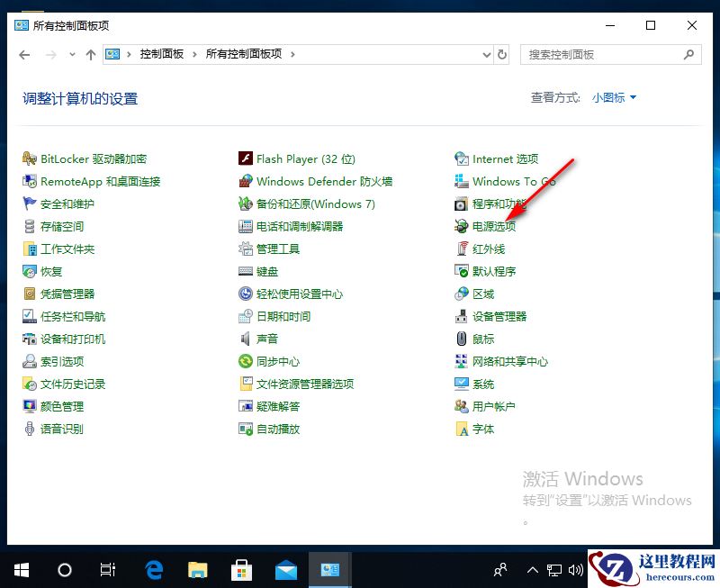Open 文件历史记录

click(71, 384)
